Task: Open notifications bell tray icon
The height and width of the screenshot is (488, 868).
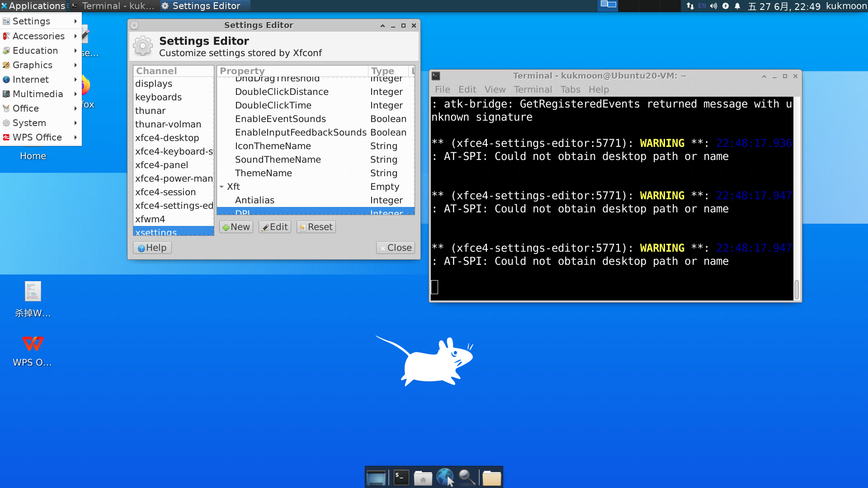Action: (x=737, y=6)
